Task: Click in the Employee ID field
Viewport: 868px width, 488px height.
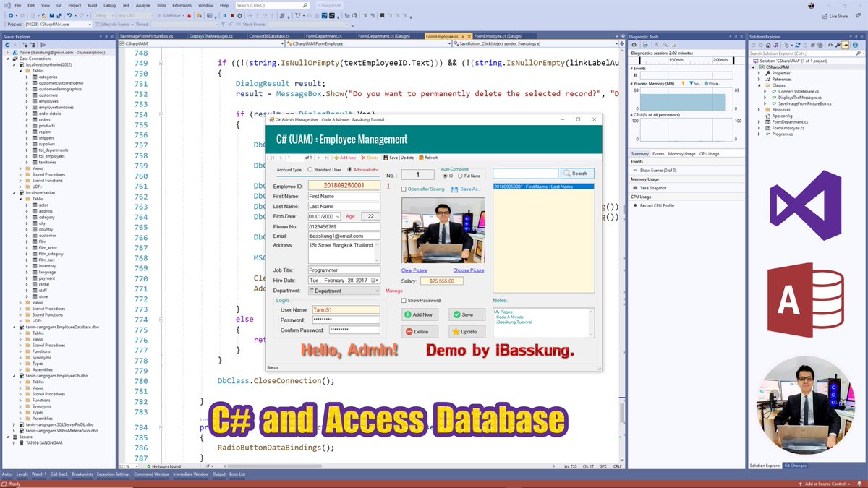Action: click(x=344, y=186)
